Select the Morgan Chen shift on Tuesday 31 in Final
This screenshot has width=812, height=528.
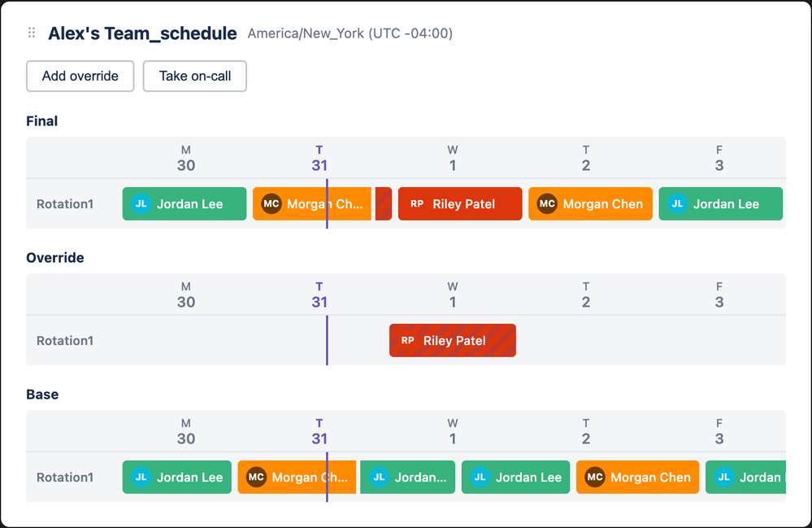[312, 203]
